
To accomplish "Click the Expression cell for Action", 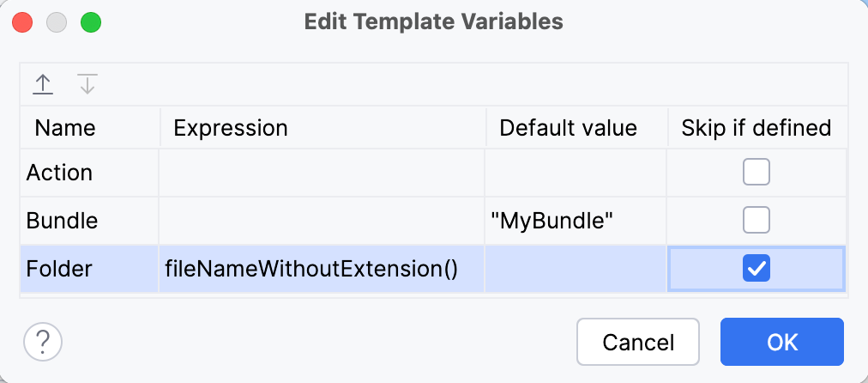I will point(322,173).
